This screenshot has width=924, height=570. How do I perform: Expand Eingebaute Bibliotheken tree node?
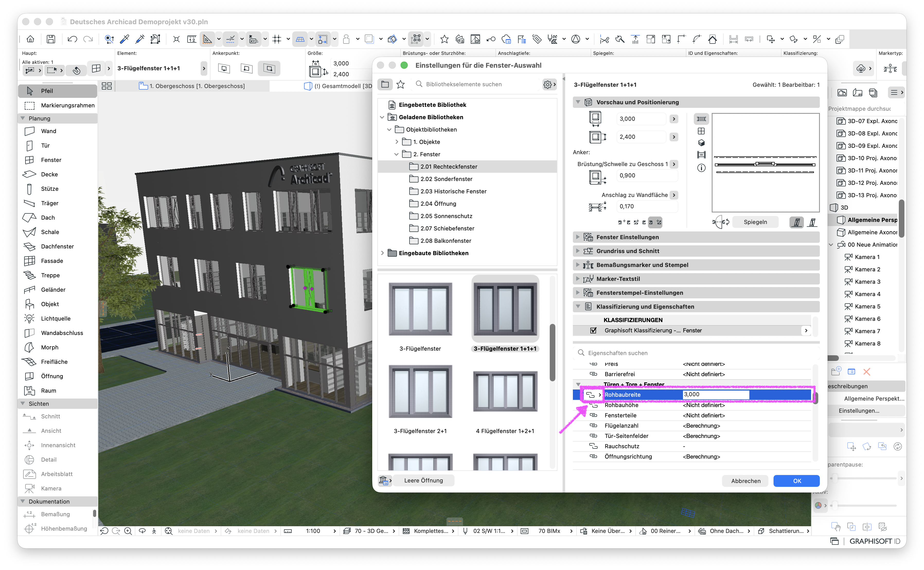coord(382,253)
